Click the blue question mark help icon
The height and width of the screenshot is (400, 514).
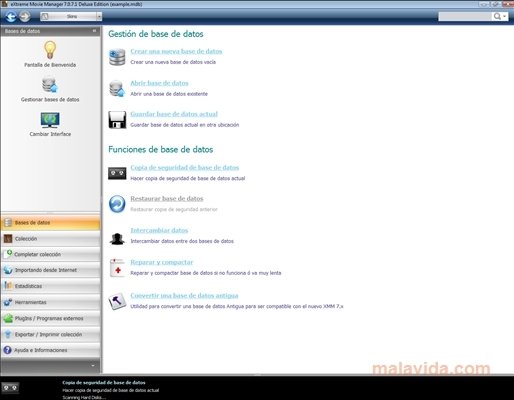(x=8, y=350)
